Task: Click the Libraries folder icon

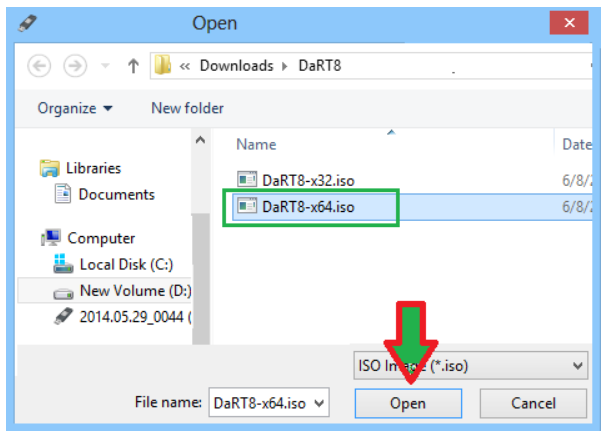Action: [x=50, y=168]
